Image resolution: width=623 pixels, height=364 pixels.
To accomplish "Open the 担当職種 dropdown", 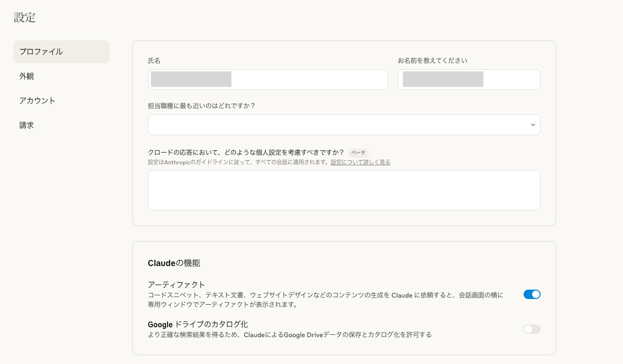I will 344,125.
